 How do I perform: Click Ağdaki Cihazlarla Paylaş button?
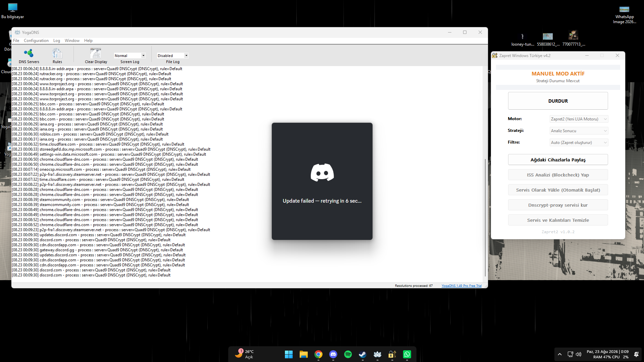[x=558, y=160]
